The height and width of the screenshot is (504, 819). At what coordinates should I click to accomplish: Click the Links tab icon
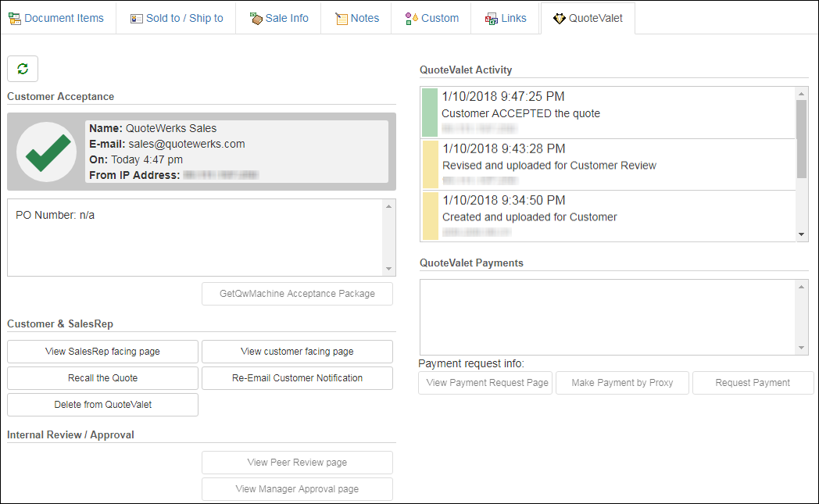(492, 19)
